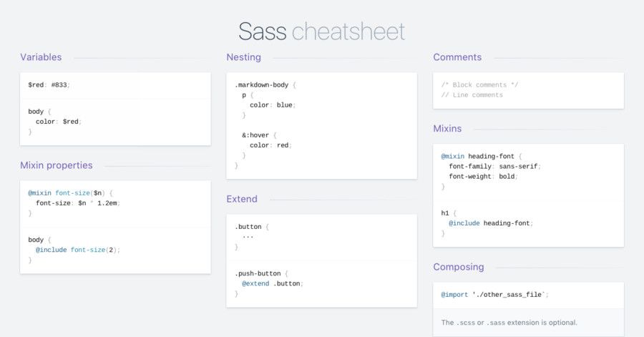The height and width of the screenshot is (337, 644).
Task: Click the '@mixin font-size($n) {' code line
Action: click(70, 193)
